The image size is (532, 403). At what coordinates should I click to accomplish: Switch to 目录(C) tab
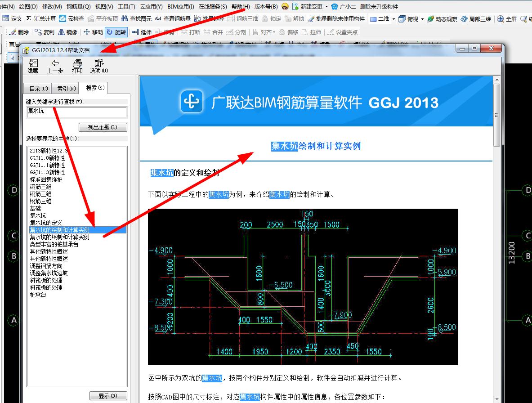pos(38,89)
